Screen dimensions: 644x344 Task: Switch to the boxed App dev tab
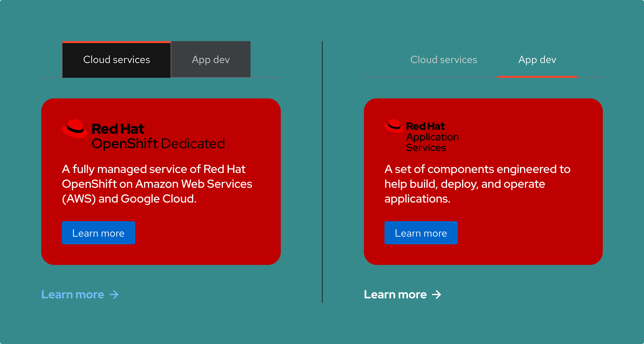point(211,60)
